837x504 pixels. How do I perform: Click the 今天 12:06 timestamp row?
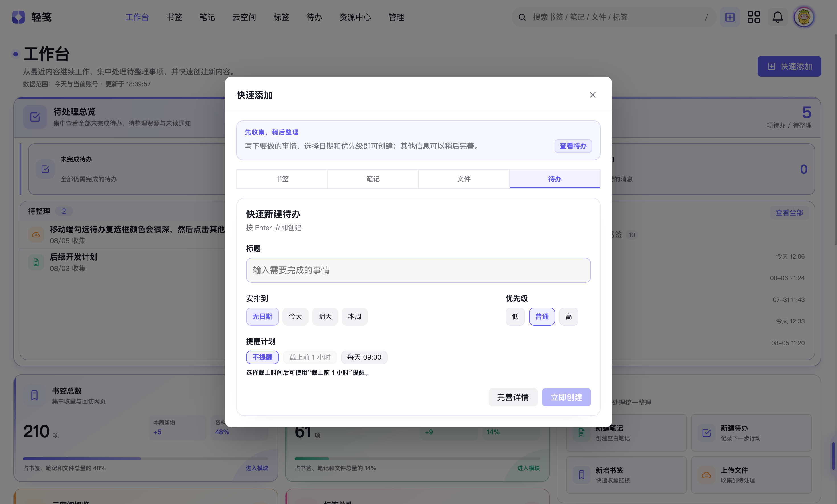point(790,257)
